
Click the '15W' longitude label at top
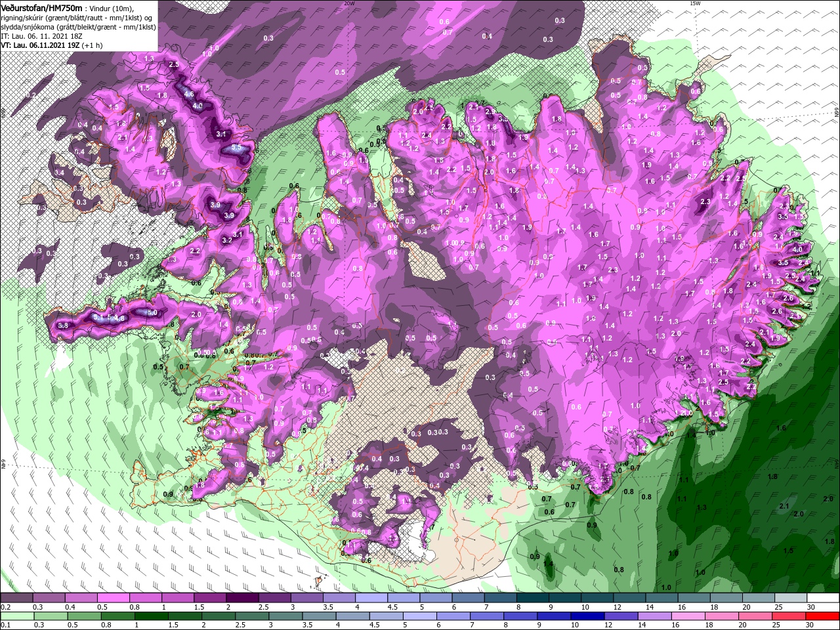coord(695,3)
